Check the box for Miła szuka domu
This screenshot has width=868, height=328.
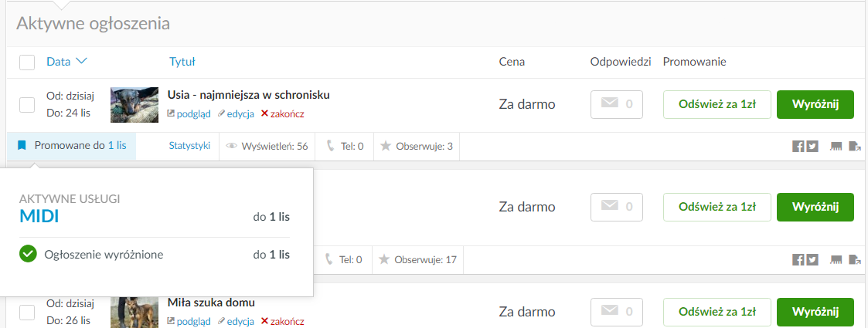27,312
